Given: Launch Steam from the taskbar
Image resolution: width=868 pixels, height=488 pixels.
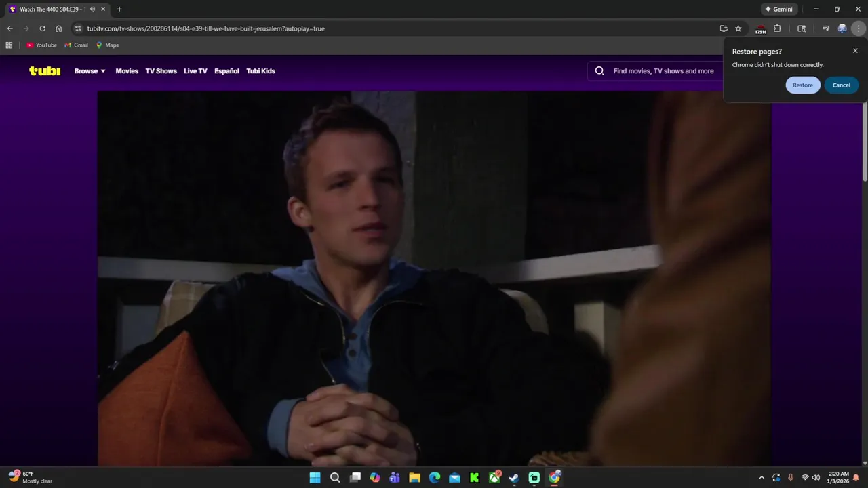Looking at the screenshot, I should [514, 478].
